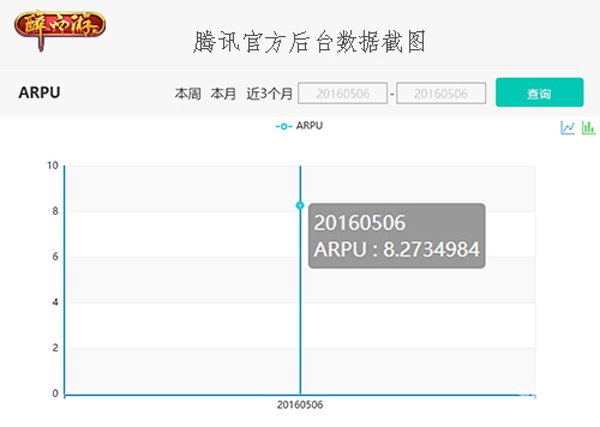Click the y-axis label 2
Viewport: 600px width, 427px height.
pyautogui.click(x=55, y=348)
